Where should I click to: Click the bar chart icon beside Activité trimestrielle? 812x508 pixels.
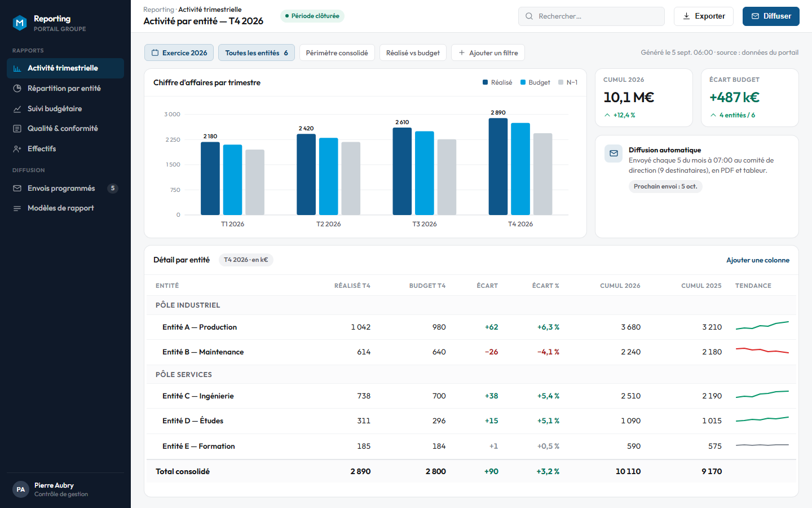(17, 68)
